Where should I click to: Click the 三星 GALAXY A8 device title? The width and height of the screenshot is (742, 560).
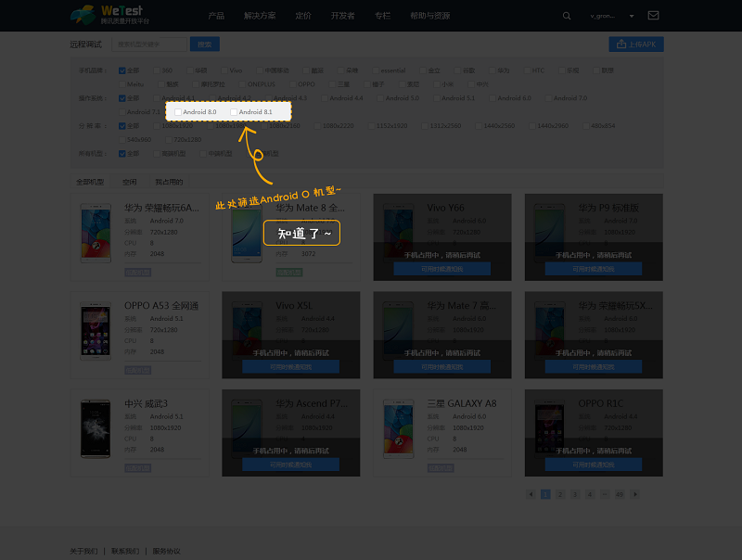(x=462, y=403)
